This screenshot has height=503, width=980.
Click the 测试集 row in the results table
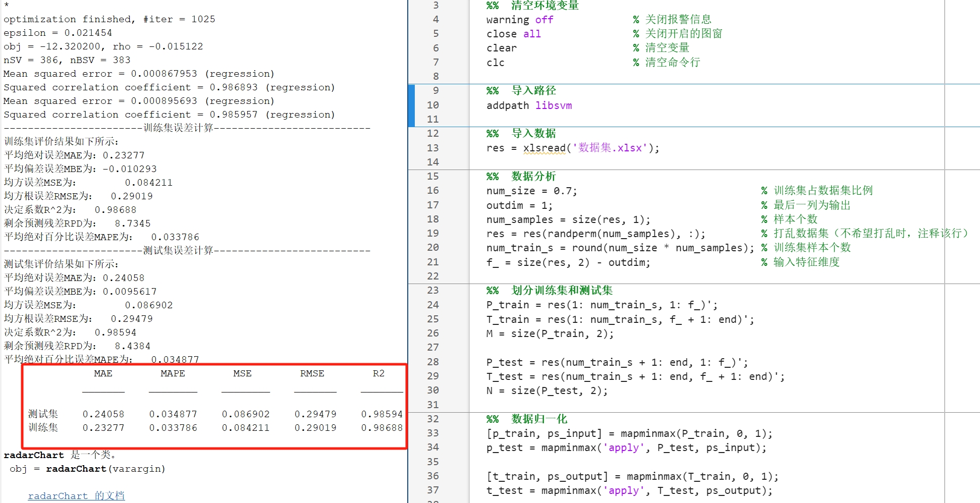43,414
